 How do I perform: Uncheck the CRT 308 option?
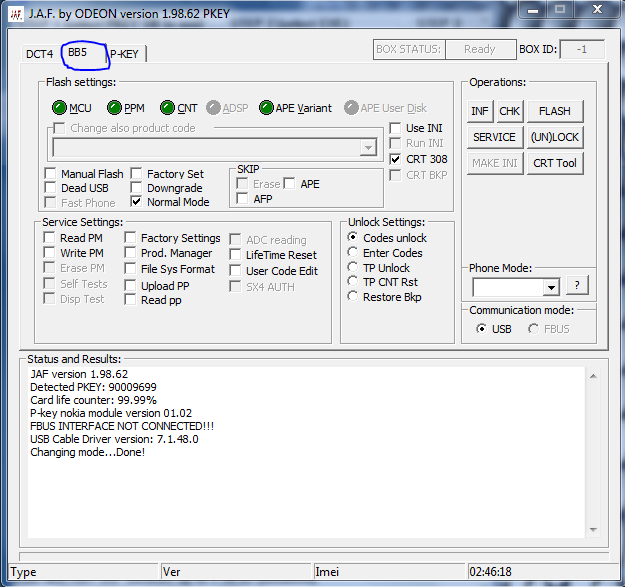tap(395, 159)
